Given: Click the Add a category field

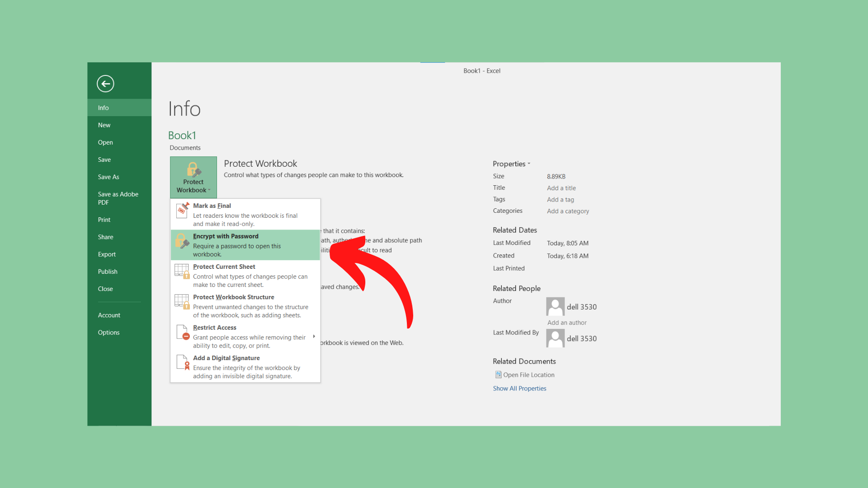Looking at the screenshot, I should pyautogui.click(x=568, y=211).
